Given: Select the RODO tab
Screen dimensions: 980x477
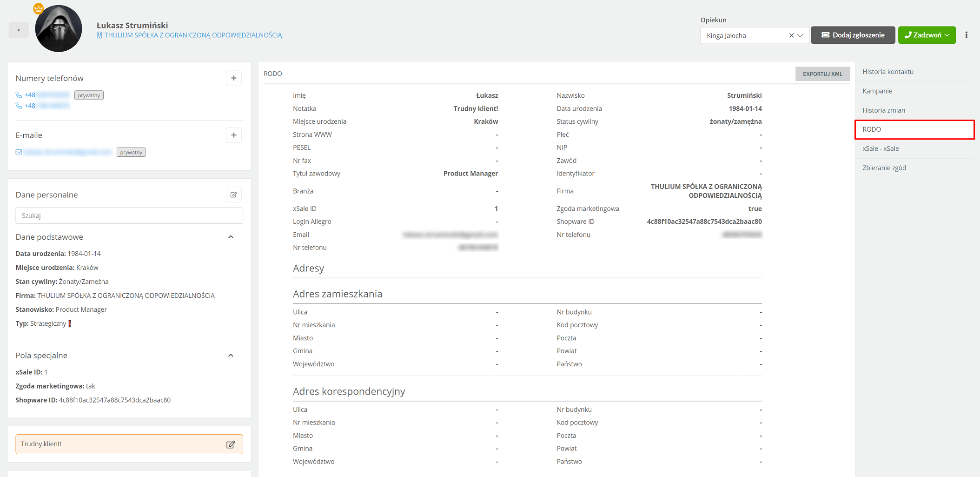Looking at the screenshot, I should (x=914, y=129).
